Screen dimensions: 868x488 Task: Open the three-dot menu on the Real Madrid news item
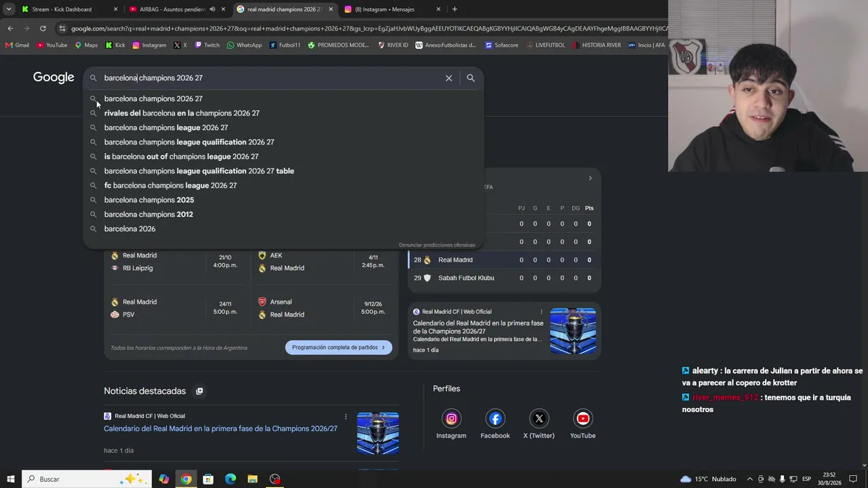[x=346, y=416]
